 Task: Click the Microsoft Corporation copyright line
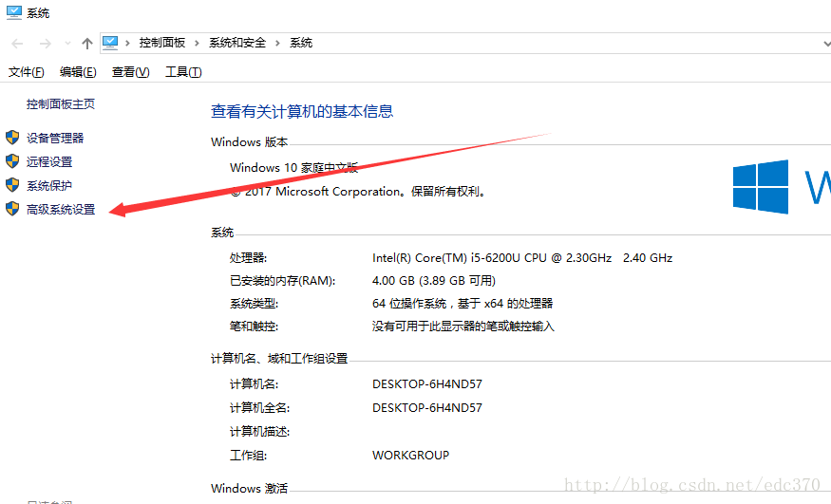coord(358,192)
